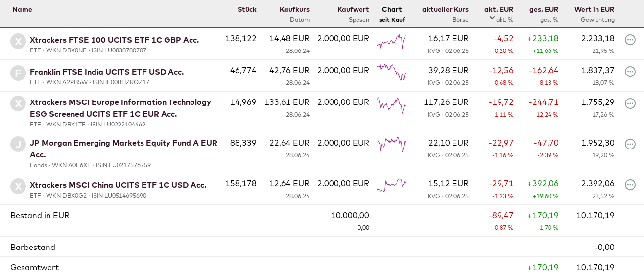The image size is (644, 274).
Task: View sparkline chart for JP Morgan Emerging Markets
Action: click(x=392, y=144)
